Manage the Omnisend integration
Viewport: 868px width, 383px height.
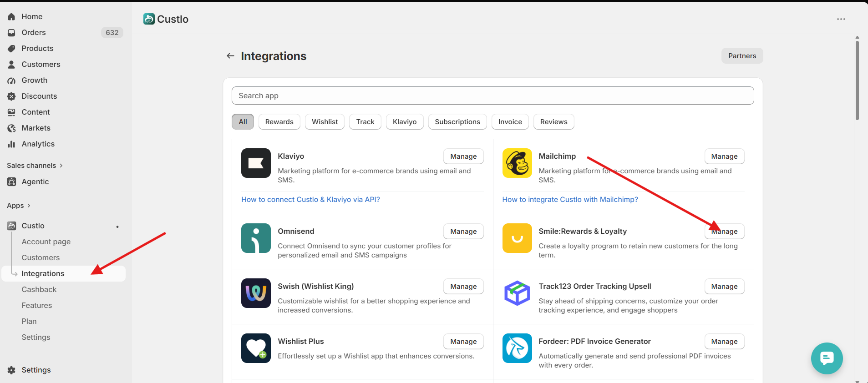click(x=464, y=232)
